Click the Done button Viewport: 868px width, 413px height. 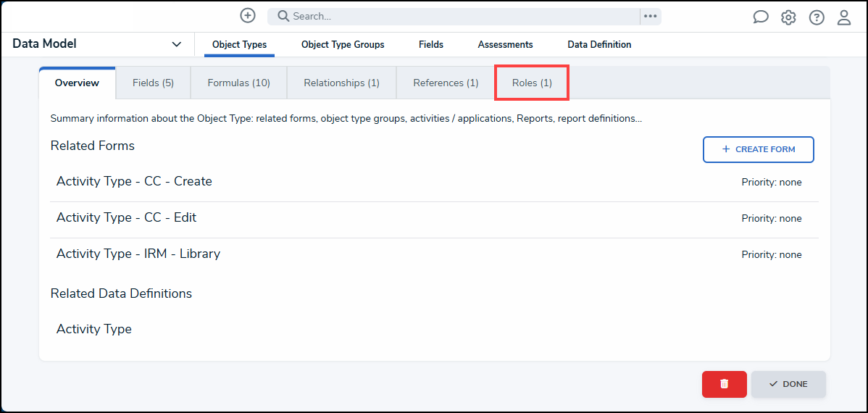788,384
